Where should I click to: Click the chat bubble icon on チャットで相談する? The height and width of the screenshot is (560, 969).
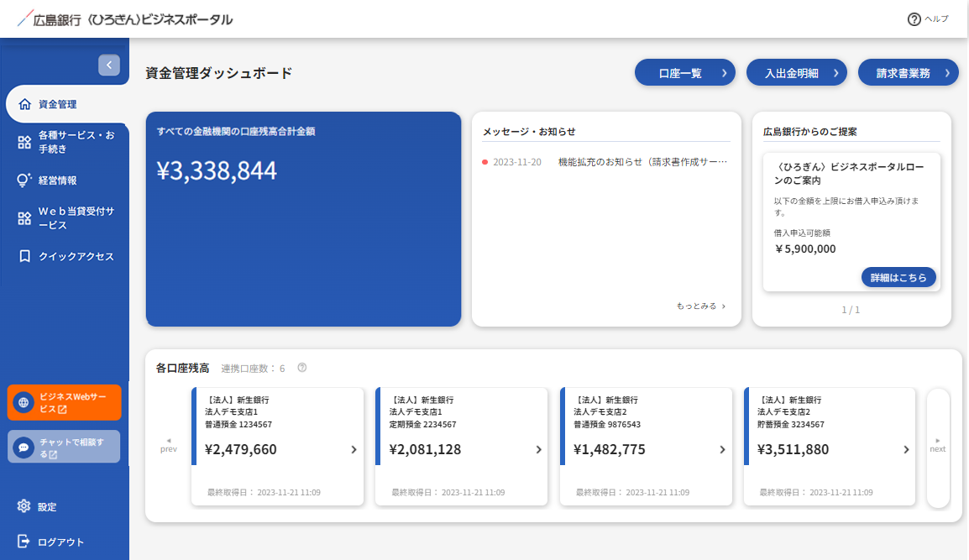point(24,447)
